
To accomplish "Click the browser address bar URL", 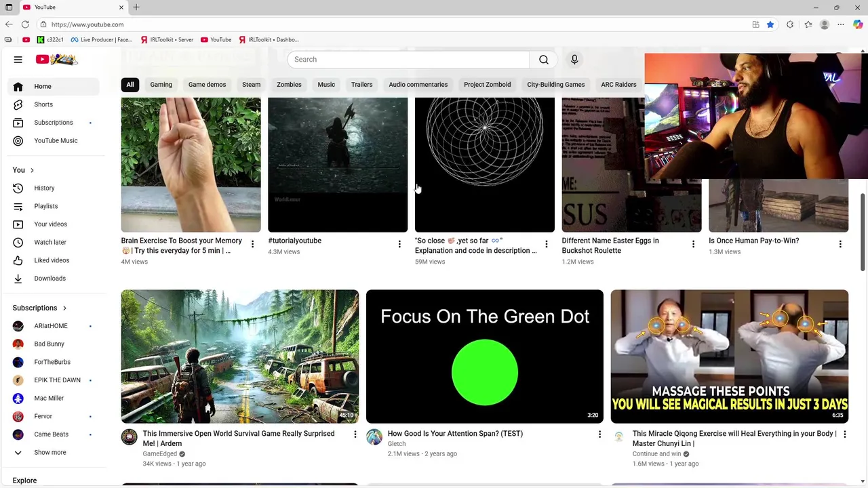I will [x=87, y=24].
